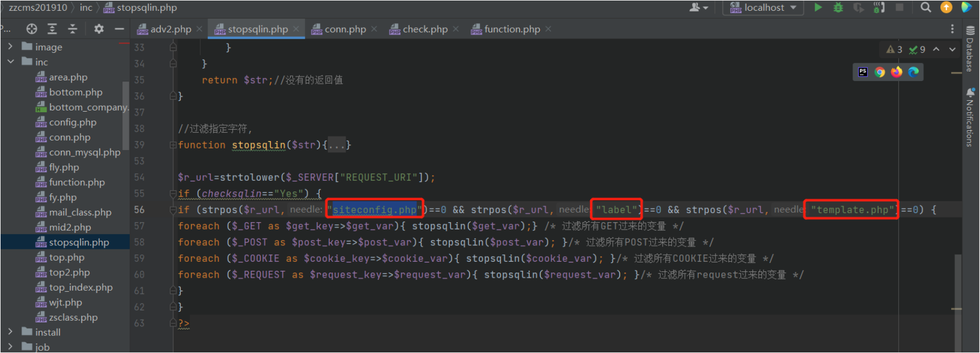Hide the project tool window
The image size is (980, 353).
(119, 29)
